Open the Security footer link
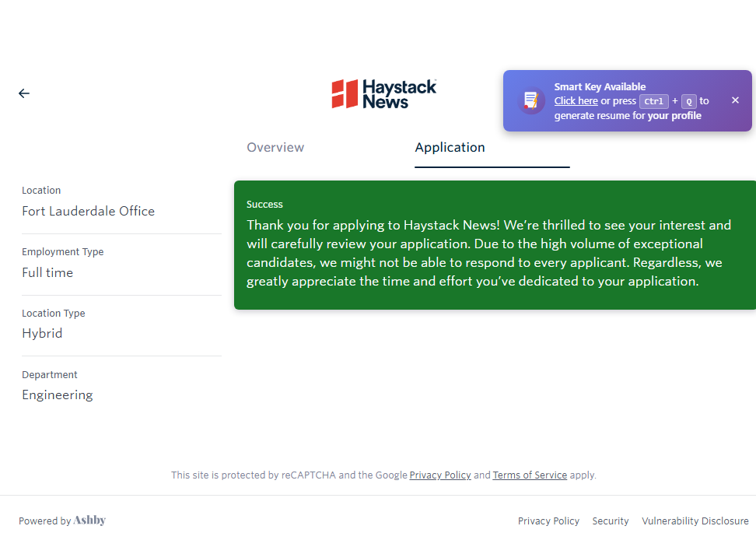This screenshot has height=547, width=756. coord(611,521)
